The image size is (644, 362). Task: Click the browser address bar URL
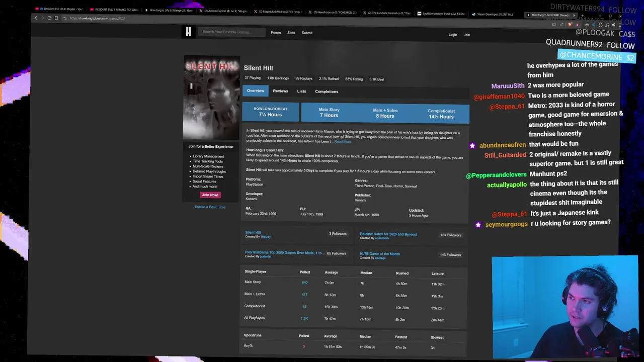98,19
